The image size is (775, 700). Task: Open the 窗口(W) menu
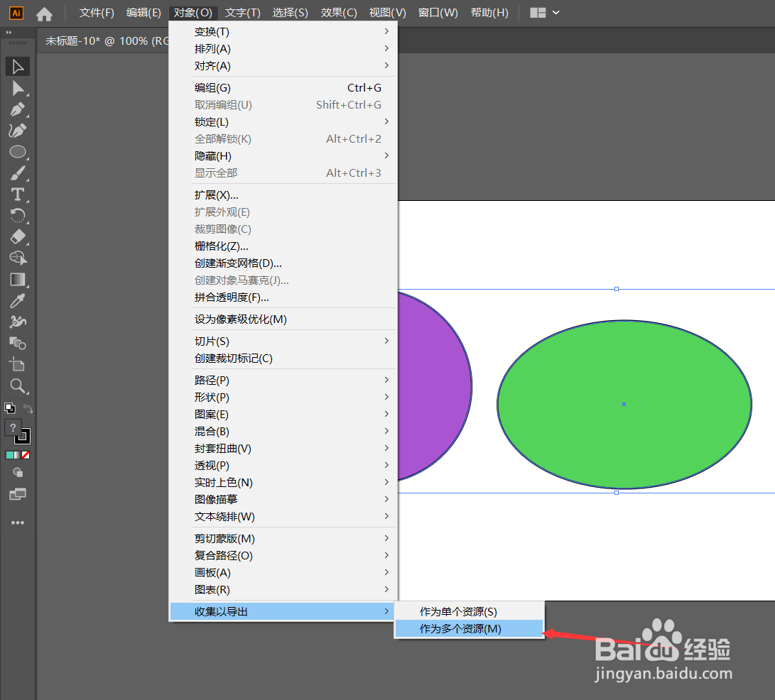(438, 13)
